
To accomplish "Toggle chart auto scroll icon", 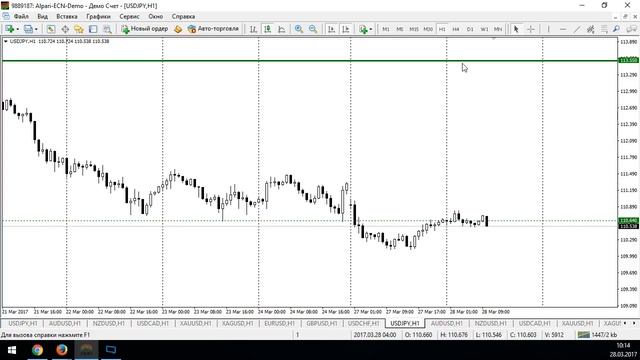I will pyautogui.click(x=331, y=29).
